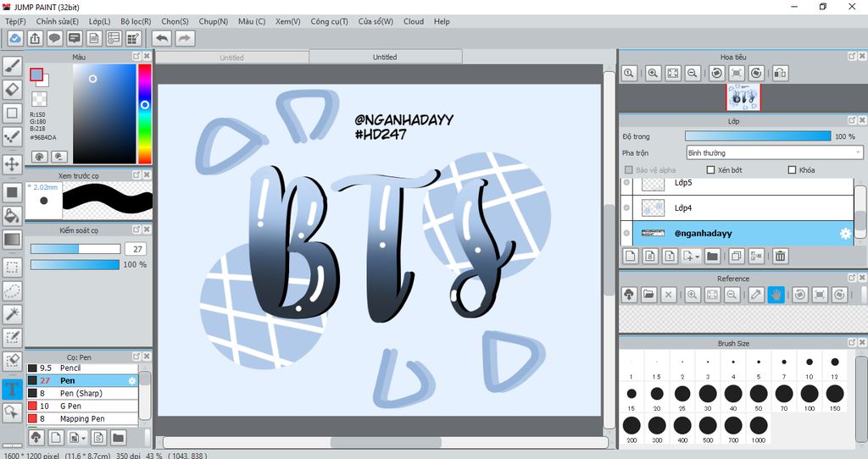Click the share export toolbar icon
Screen dimensions: 868x459
click(x=35, y=38)
